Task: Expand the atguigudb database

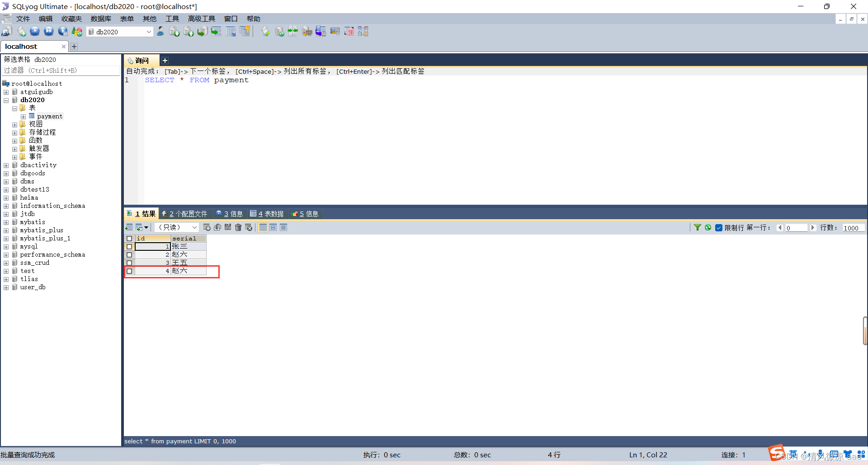Action: click(x=6, y=92)
